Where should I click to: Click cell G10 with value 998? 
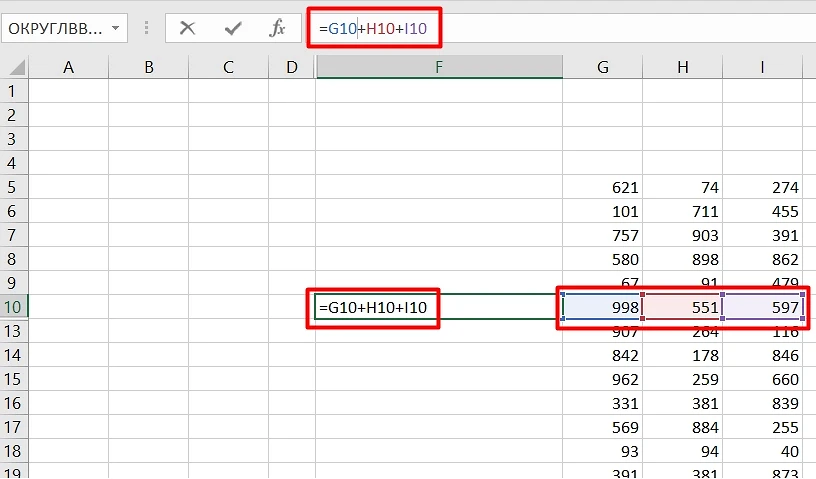(602, 306)
